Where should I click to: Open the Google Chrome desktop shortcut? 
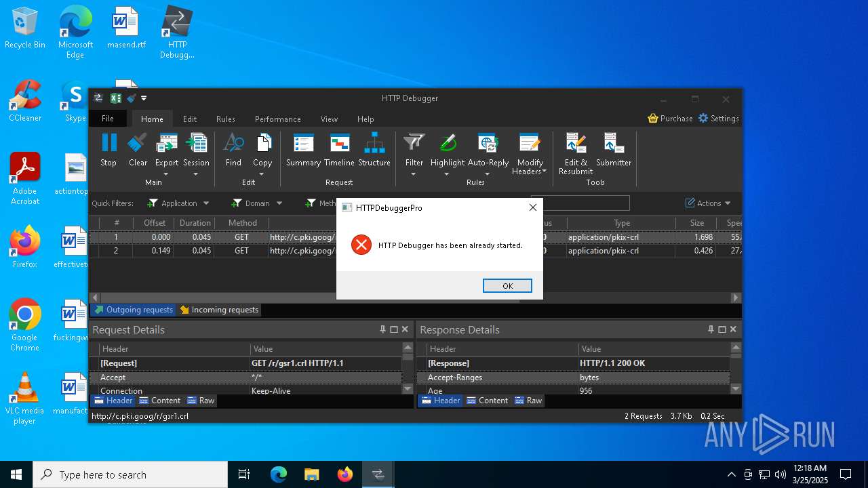click(x=24, y=325)
